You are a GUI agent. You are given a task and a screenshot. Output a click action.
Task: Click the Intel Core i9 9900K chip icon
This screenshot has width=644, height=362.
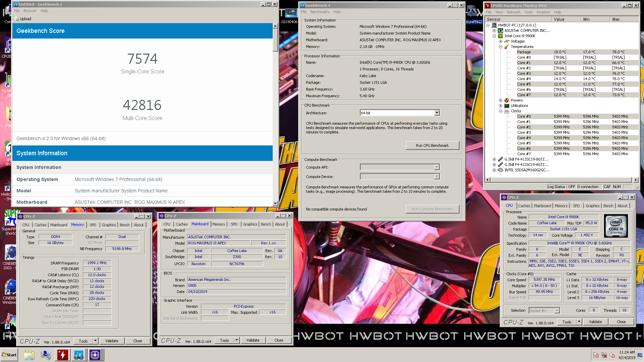pos(500,36)
